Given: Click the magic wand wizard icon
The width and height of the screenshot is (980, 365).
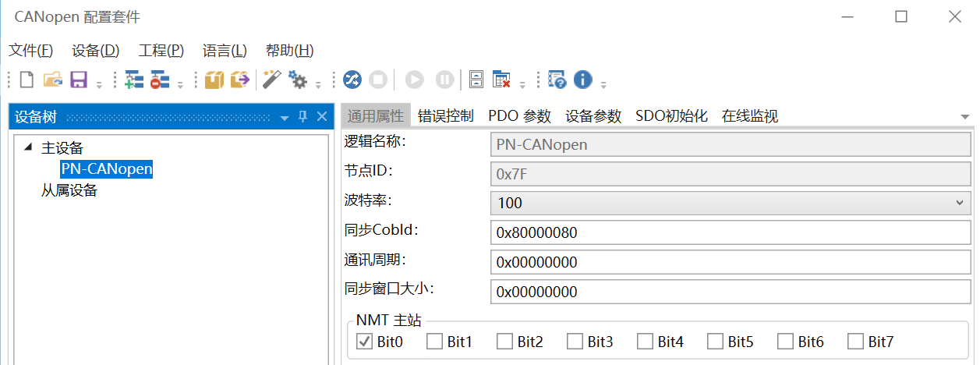Looking at the screenshot, I should 271,80.
